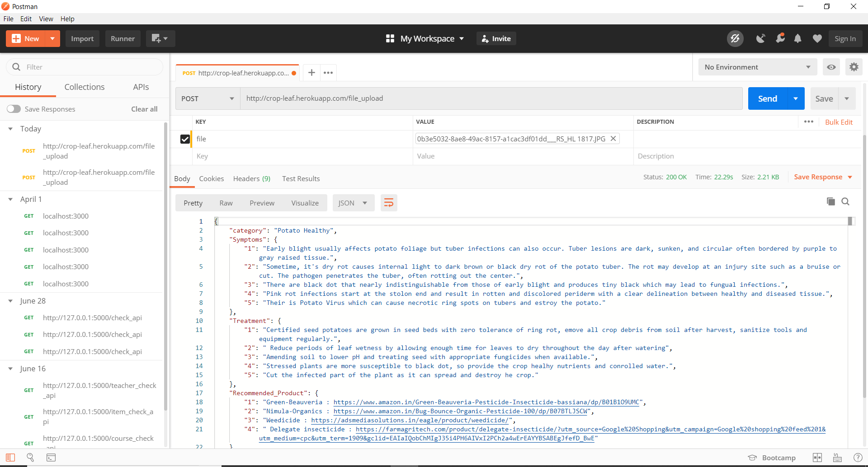Open the No Environment dropdown
Viewport: 868px width, 467px height.
[757, 67]
